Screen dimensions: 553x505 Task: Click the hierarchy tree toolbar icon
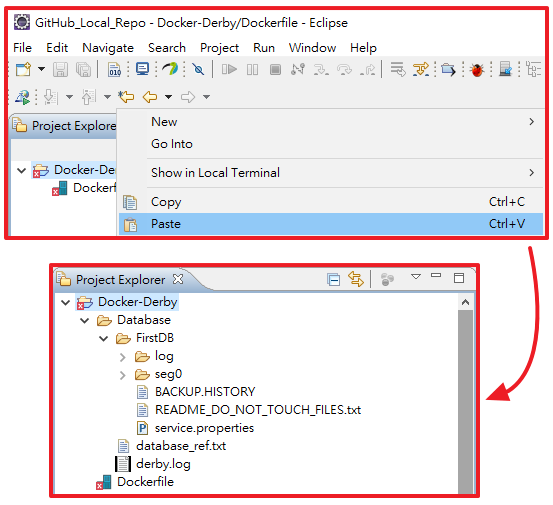pos(533,69)
